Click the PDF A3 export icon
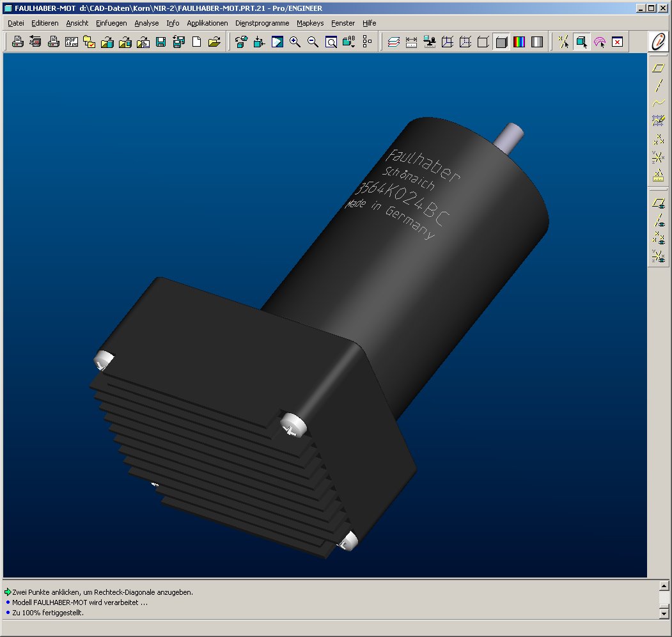Image resolution: width=672 pixels, height=637 pixels. click(x=71, y=42)
